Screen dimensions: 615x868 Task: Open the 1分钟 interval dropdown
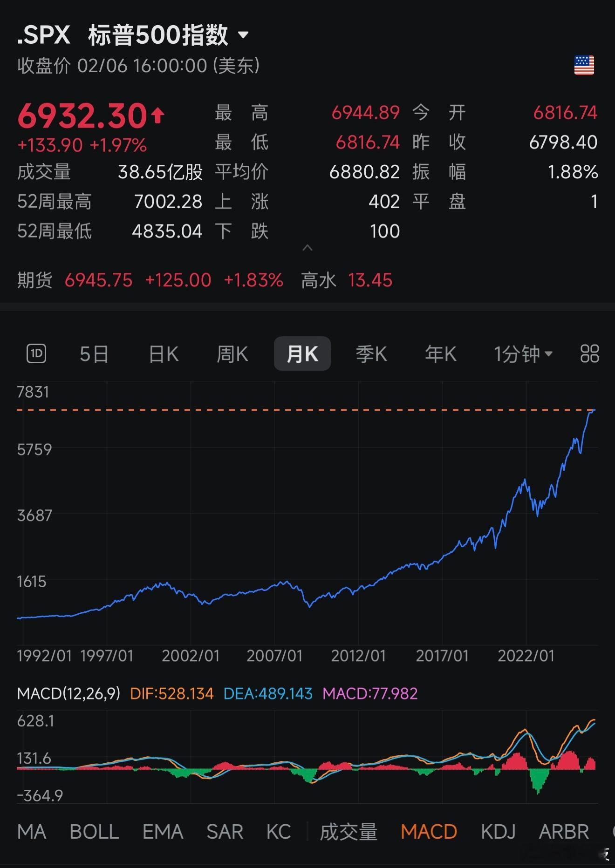pos(523,354)
